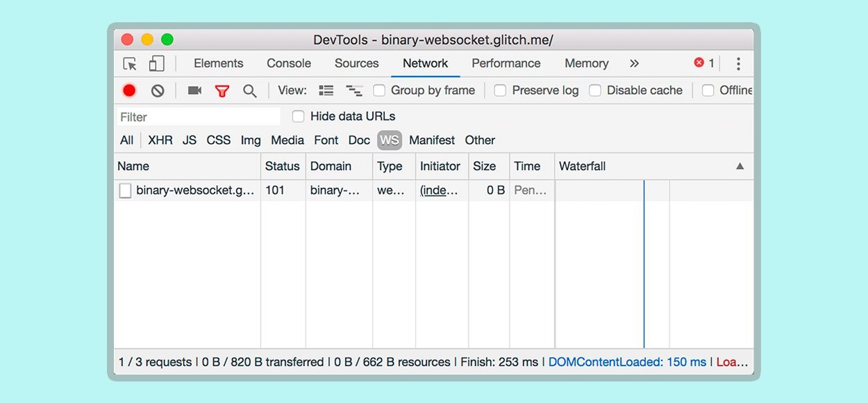Tick the Hide data URLs checkbox
868x403 pixels.
[x=298, y=116]
